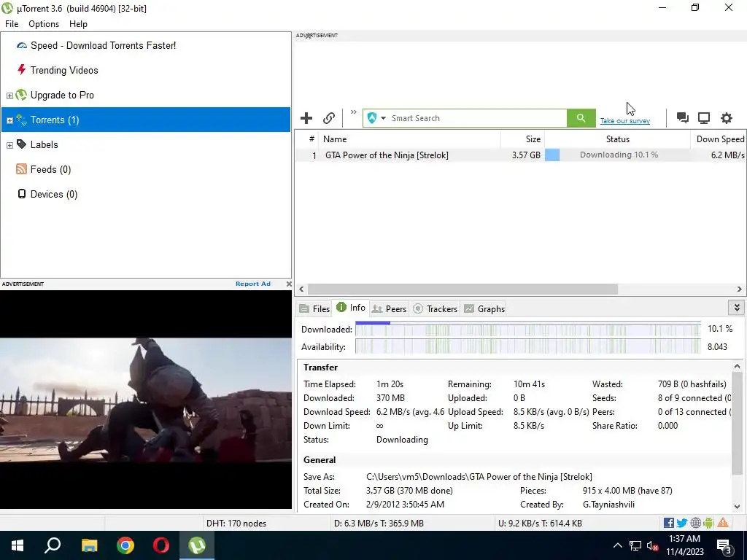
Task: Sort by the Status column header
Action: tap(617, 139)
